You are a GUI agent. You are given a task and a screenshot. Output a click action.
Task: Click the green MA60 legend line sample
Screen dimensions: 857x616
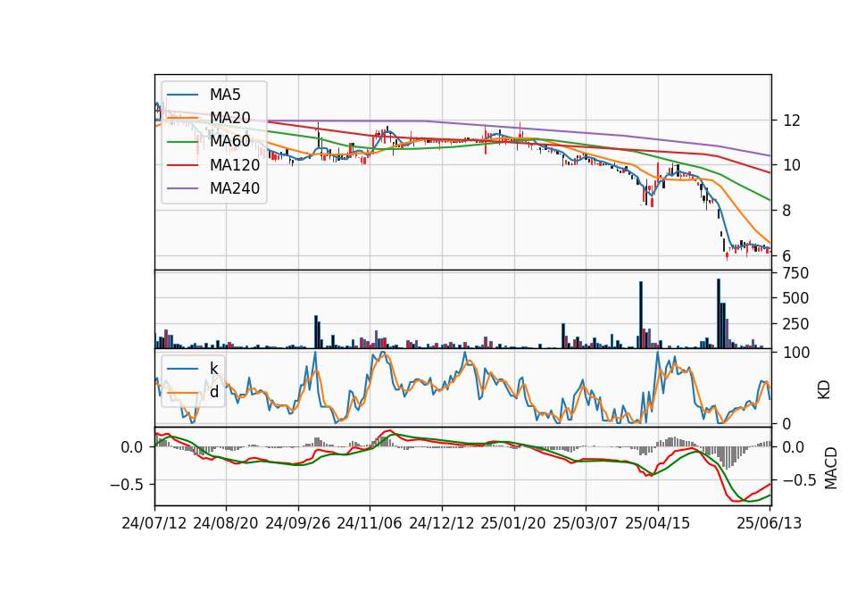click(182, 141)
